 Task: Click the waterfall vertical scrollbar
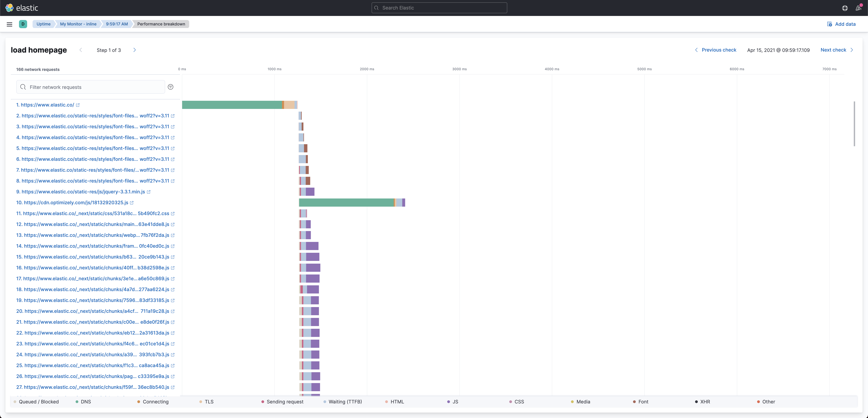[854, 124]
